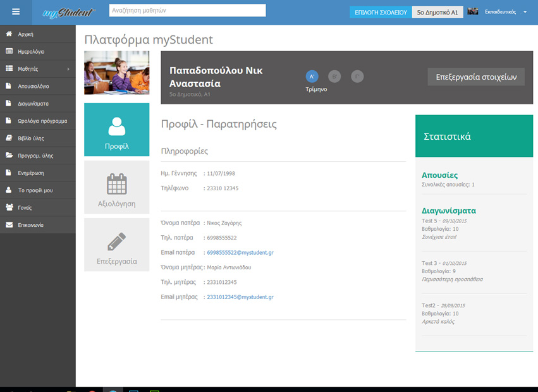Open Ημερολόγιο in the sidebar
Image resolution: width=538 pixels, height=392 pixels.
tap(38, 51)
